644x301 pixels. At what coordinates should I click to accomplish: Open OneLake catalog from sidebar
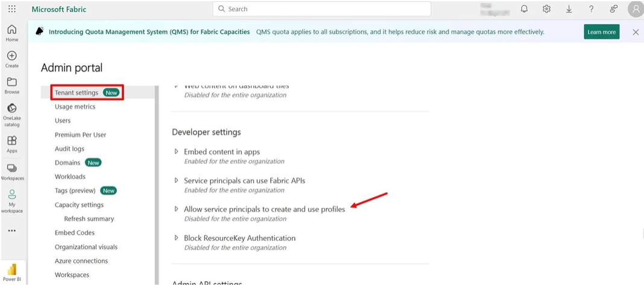[x=12, y=115]
